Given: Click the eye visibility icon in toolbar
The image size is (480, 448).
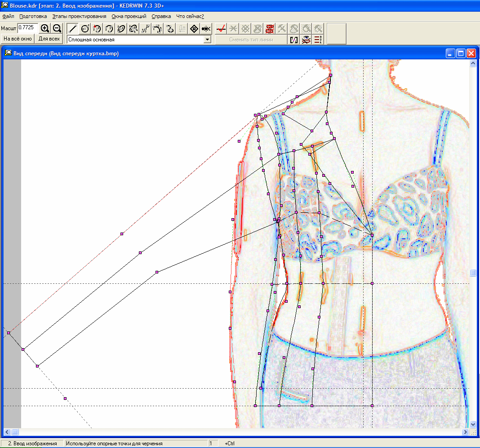Looking at the screenshot, I should [306, 40].
